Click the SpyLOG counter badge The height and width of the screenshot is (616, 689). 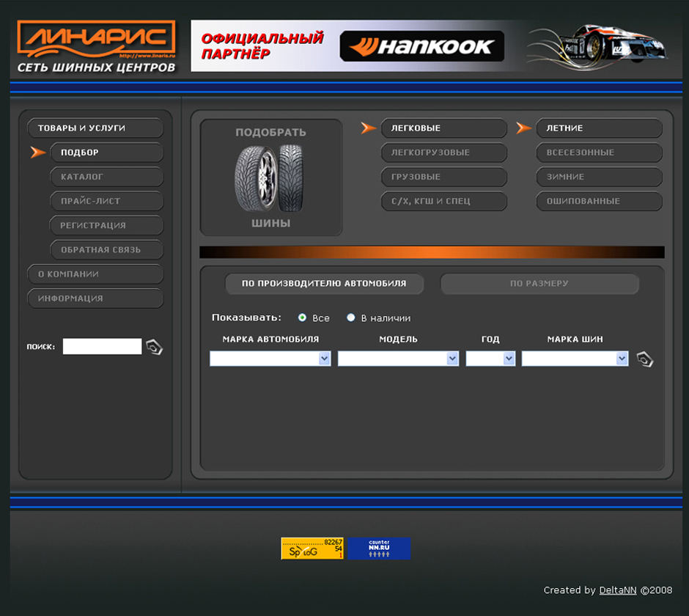pyautogui.click(x=312, y=549)
